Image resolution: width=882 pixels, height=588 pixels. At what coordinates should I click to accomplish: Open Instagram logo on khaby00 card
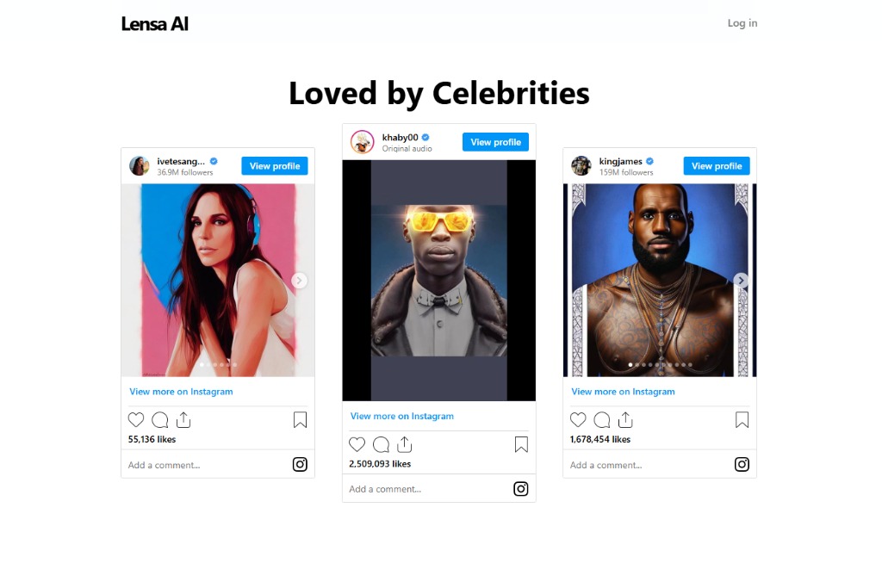[x=521, y=489]
